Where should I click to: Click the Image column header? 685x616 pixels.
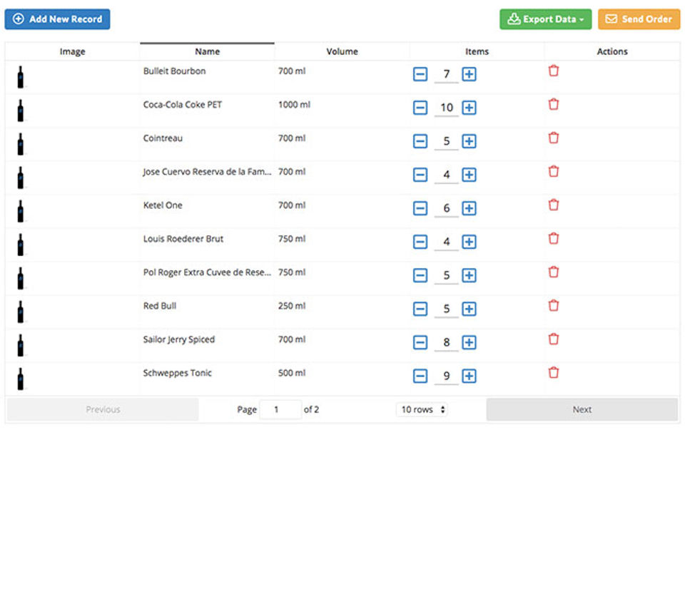pyautogui.click(x=72, y=51)
